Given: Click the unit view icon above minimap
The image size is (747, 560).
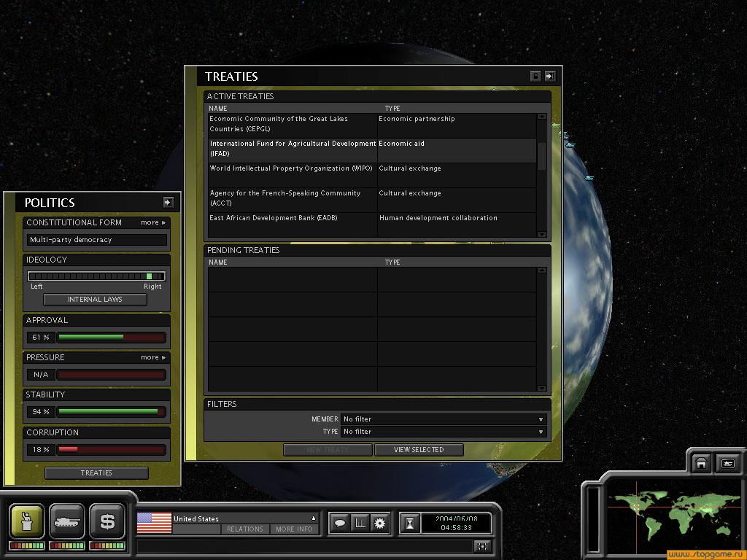Looking at the screenshot, I should 727,464.
